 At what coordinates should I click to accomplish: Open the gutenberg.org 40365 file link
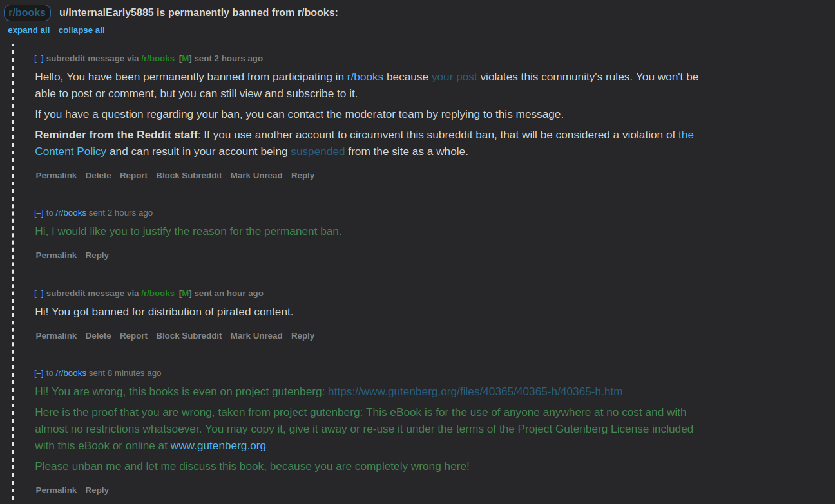[x=475, y=392]
